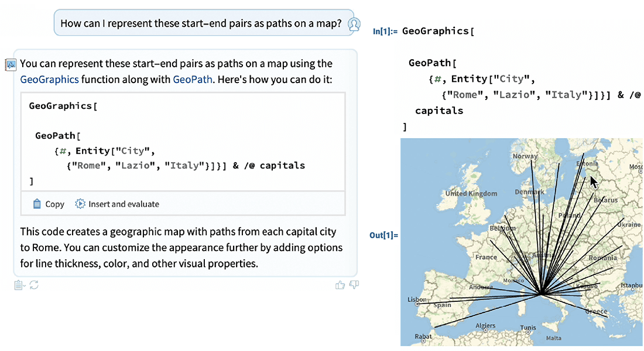Click the user avatar icon beside the question
The width and height of the screenshot is (644, 351).
tap(354, 24)
